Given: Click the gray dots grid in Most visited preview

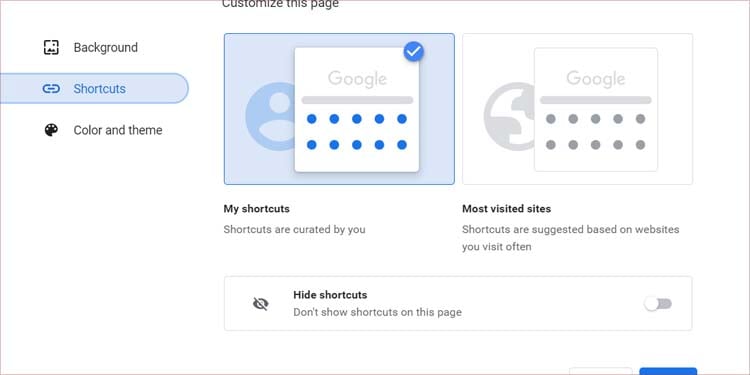Looking at the screenshot, I should (596, 132).
